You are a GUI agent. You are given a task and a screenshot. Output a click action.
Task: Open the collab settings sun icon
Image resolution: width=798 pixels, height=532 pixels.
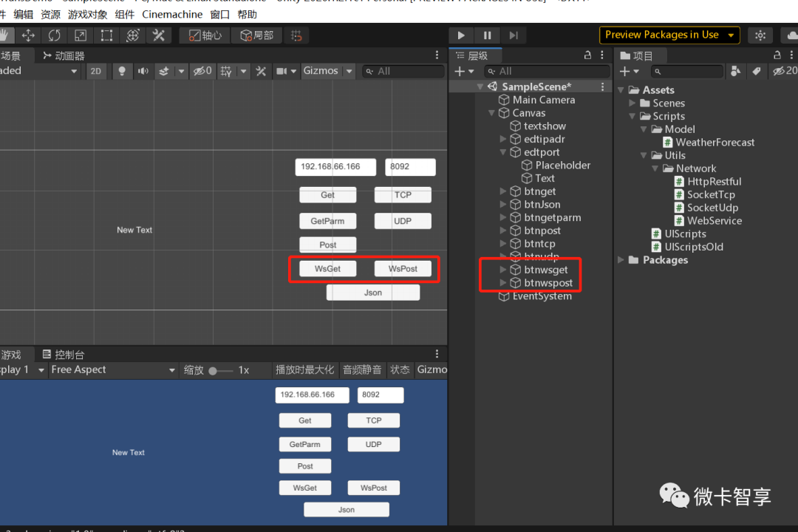[760, 35]
